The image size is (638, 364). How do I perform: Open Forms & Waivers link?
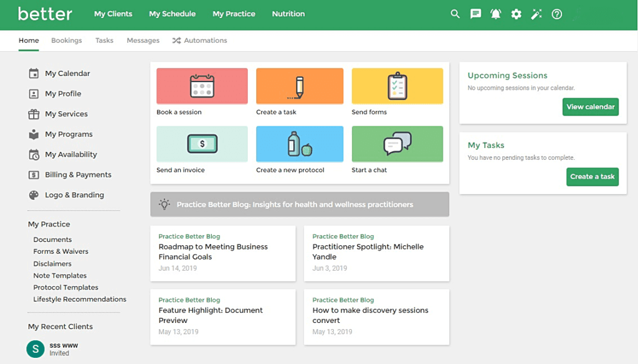(60, 251)
